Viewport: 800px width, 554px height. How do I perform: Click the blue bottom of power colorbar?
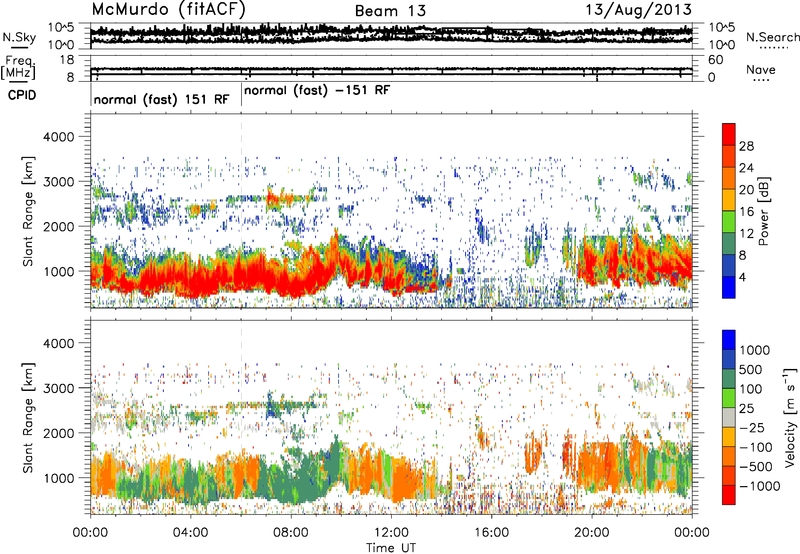[x=729, y=287]
